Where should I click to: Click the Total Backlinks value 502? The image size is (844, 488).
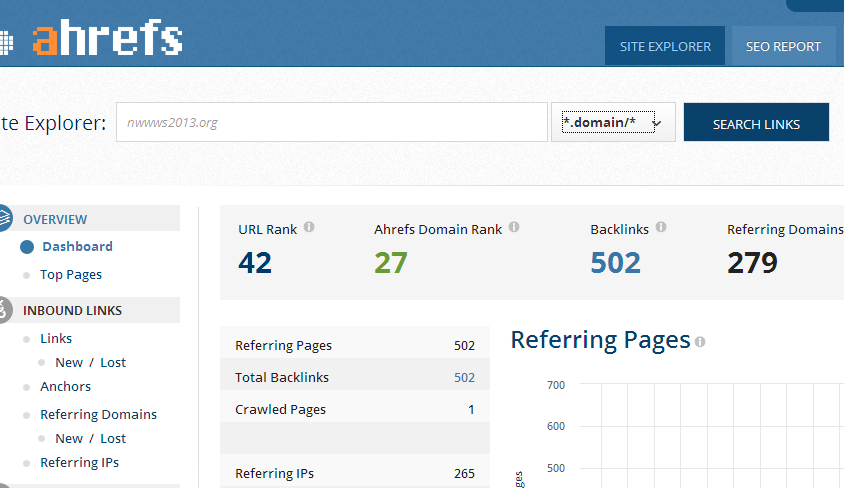pyautogui.click(x=464, y=377)
